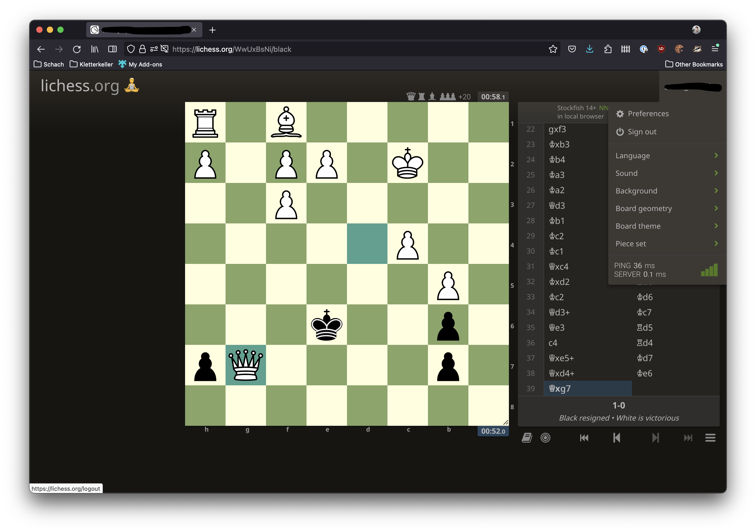Select move 36 c4

tap(588, 343)
